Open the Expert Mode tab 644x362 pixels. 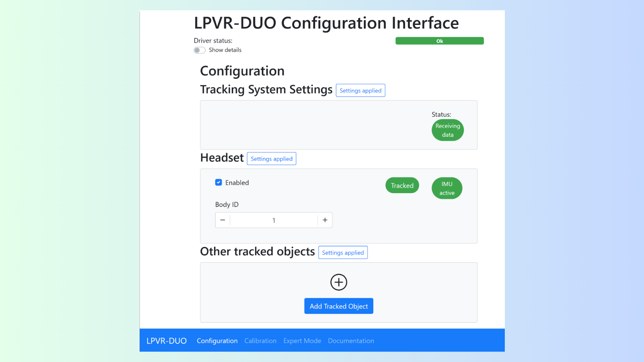click(302, 341)
